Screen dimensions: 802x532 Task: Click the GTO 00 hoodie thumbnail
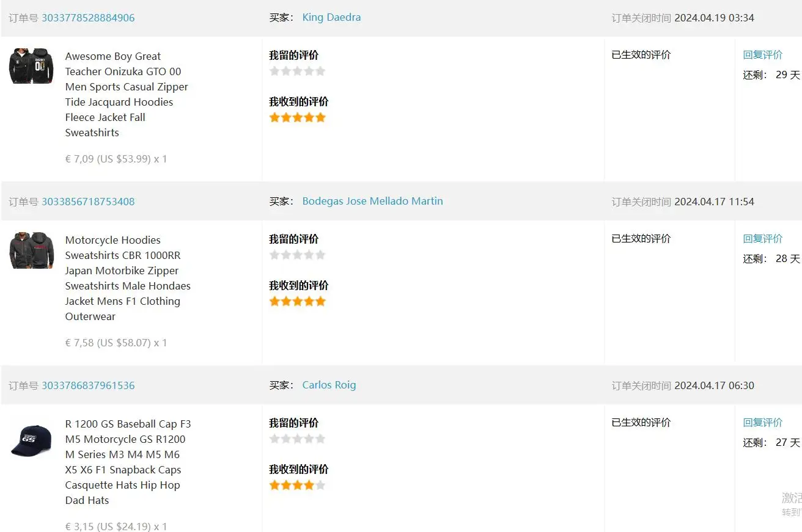pos(31,66)
